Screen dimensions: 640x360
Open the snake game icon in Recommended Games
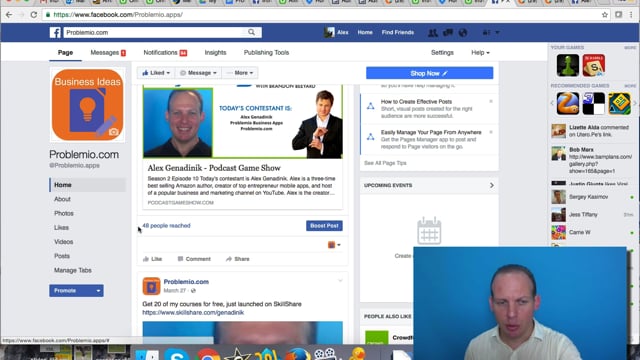568,104
